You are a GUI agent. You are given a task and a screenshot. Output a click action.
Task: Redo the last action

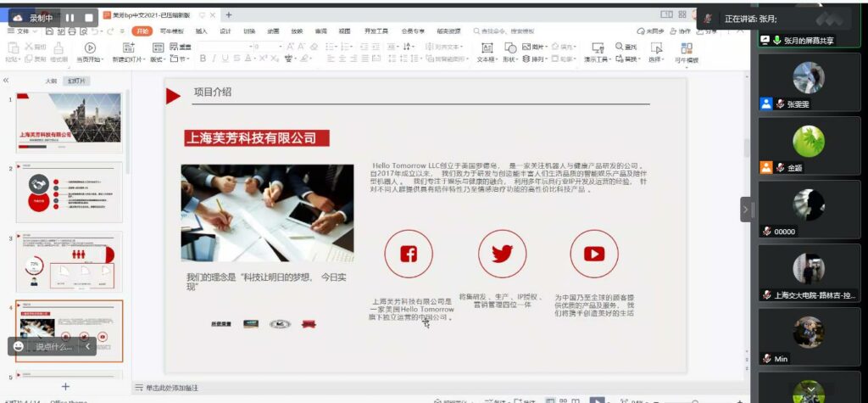(x=110, y=31)
